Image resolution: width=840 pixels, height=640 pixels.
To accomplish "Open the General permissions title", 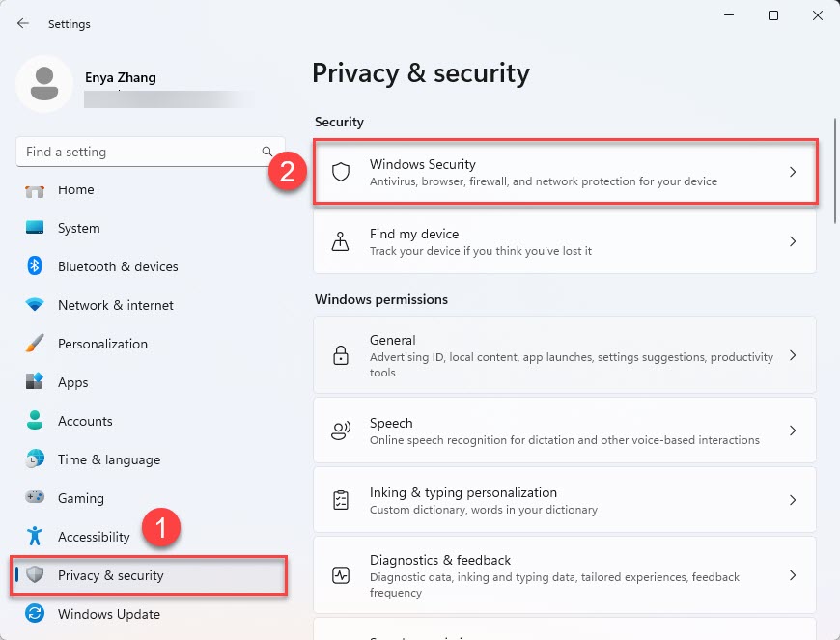I will click(393, 340).
